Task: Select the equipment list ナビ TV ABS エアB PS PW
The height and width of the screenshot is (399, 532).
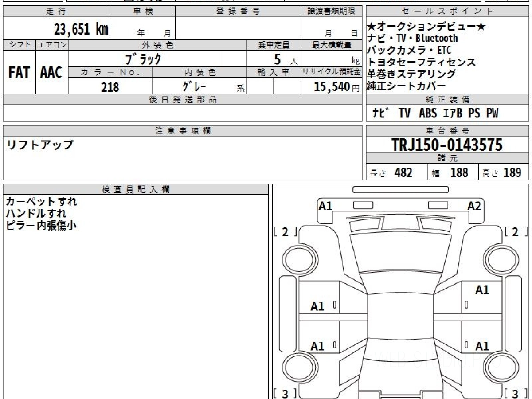Action: [x=435, y=113]
